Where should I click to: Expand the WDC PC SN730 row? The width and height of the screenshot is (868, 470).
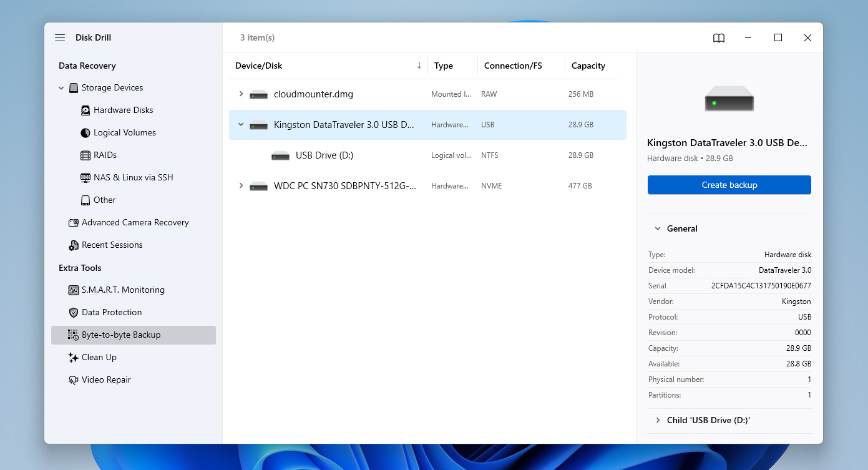[241, 186]
